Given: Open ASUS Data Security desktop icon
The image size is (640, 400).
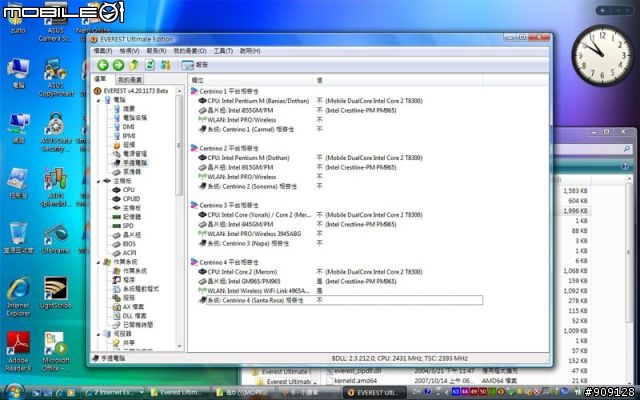Looking at the screenshot, I should 56,133.
